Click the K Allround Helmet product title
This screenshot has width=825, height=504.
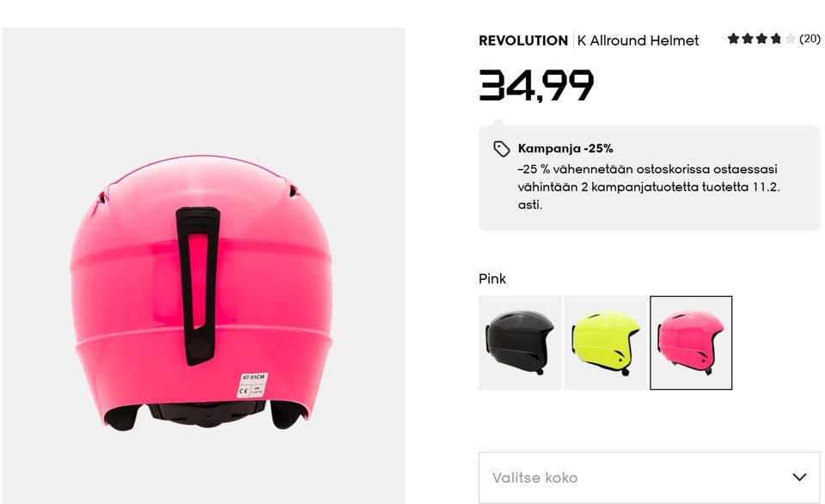pos(638,40)
